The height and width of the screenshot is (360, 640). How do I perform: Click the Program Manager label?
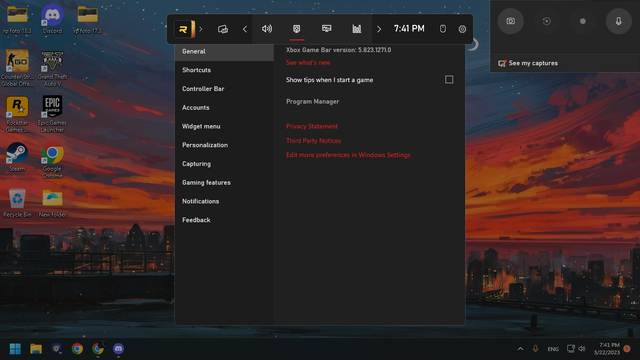tap(313, 102)
